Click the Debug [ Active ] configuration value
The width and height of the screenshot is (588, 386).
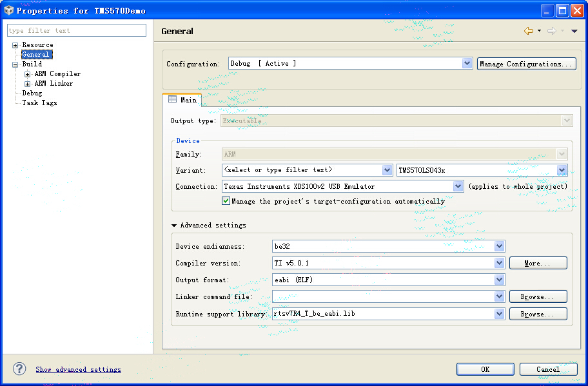coord(263,63)
